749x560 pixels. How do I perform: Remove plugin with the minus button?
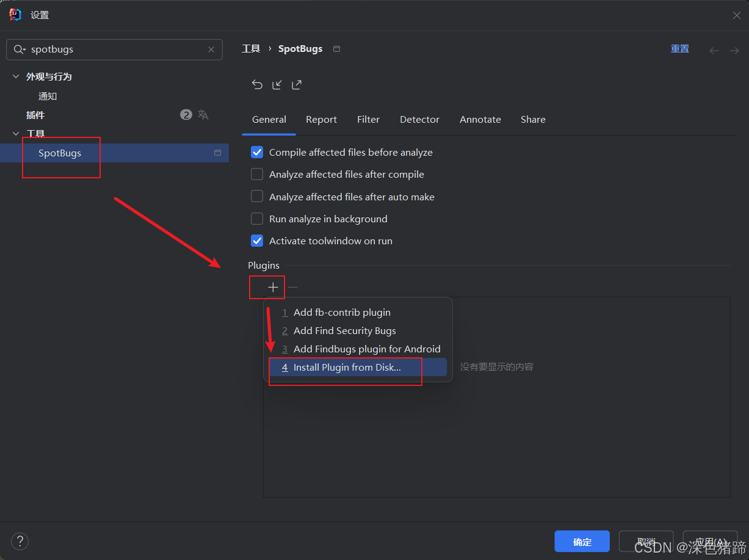point(293,287)
